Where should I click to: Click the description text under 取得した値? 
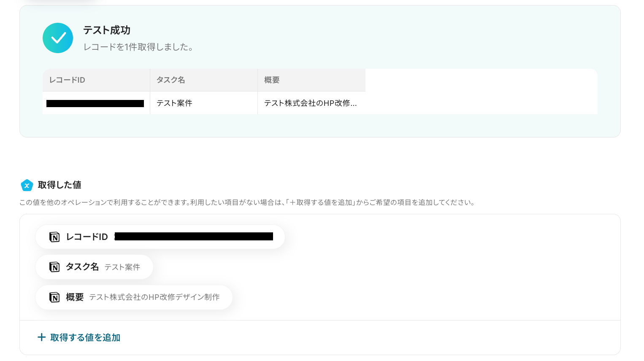tap(247, 202)
